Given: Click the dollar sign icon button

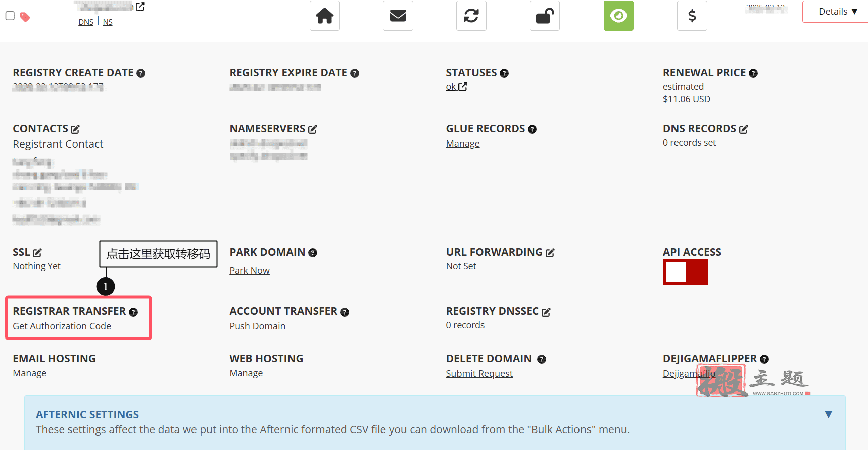Looking at the screenshot, I should (692, 16).
